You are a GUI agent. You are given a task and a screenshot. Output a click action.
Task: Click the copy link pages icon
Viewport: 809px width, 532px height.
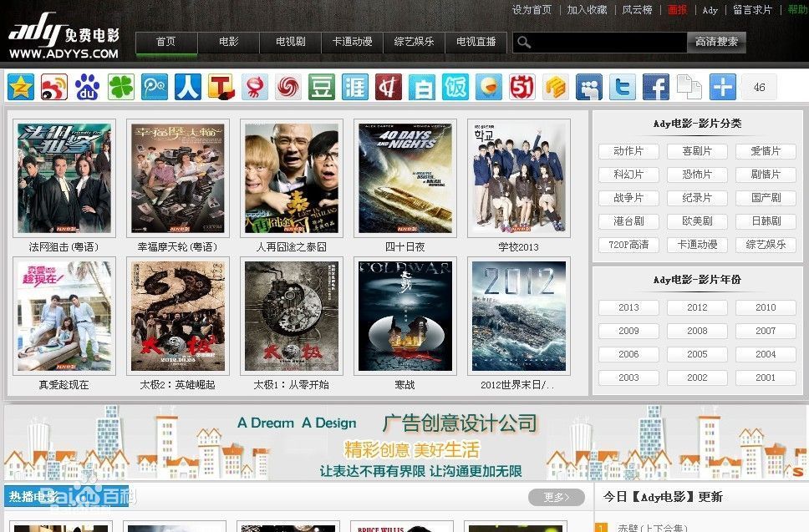click(689, 87)
